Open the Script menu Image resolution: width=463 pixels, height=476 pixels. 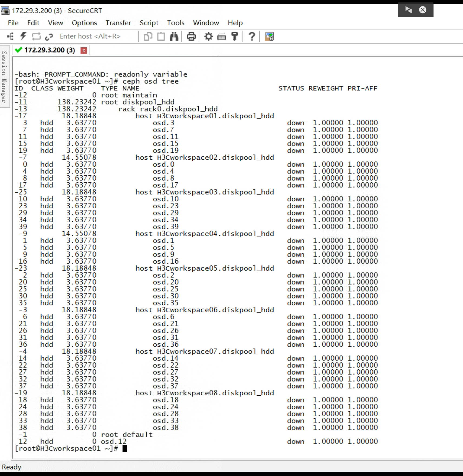[149, 23]
